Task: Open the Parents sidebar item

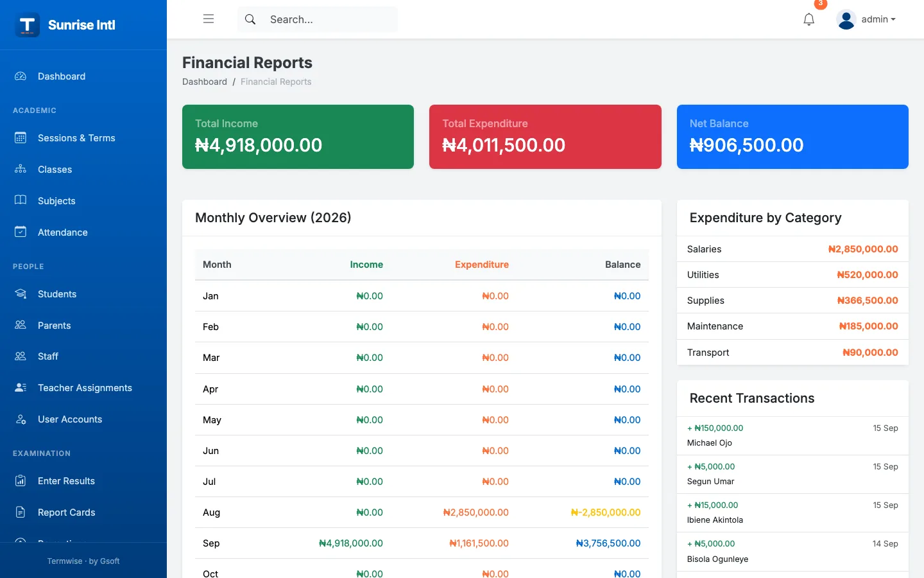Action: click(83, 326)
